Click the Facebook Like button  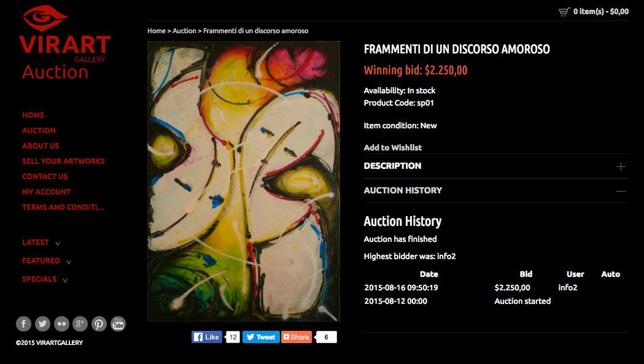207,336
